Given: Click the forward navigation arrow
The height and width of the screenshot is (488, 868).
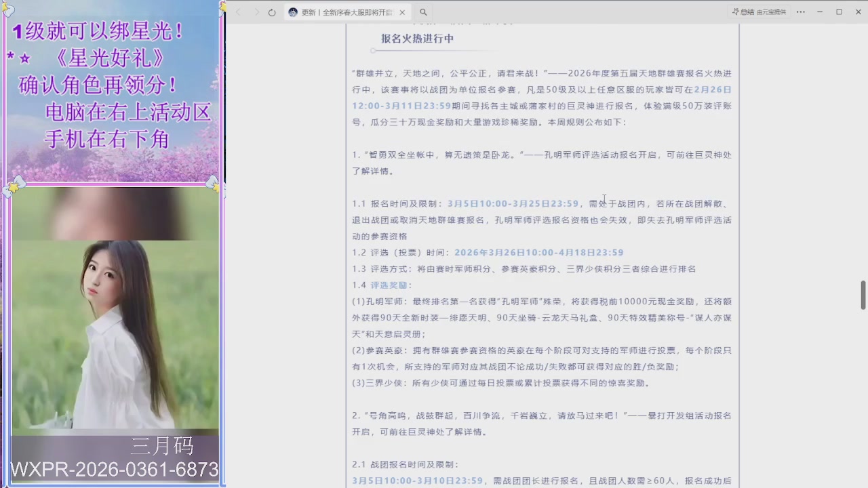Looking at the screenshot, I should (256, 12).
